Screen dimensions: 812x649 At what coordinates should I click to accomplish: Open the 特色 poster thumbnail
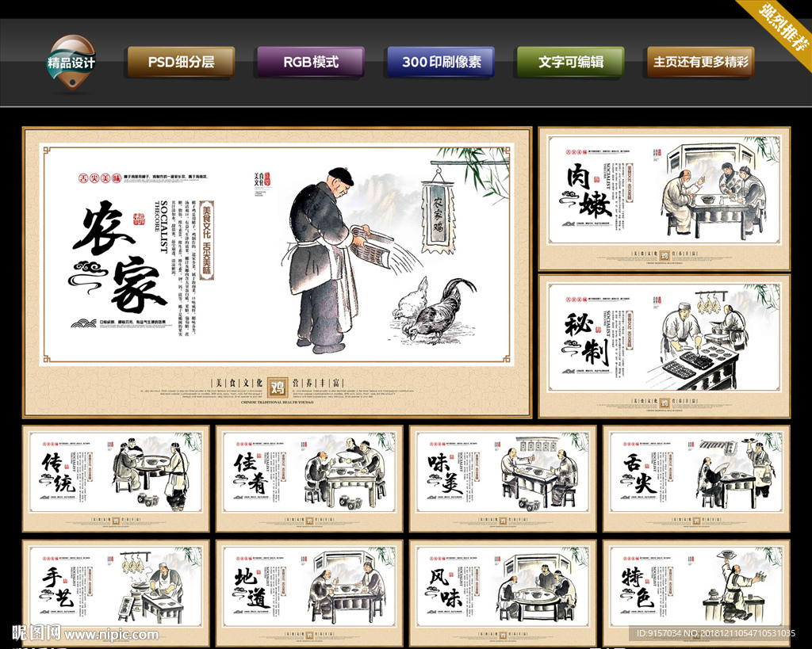pyautogui.click(x=696, y=593)
